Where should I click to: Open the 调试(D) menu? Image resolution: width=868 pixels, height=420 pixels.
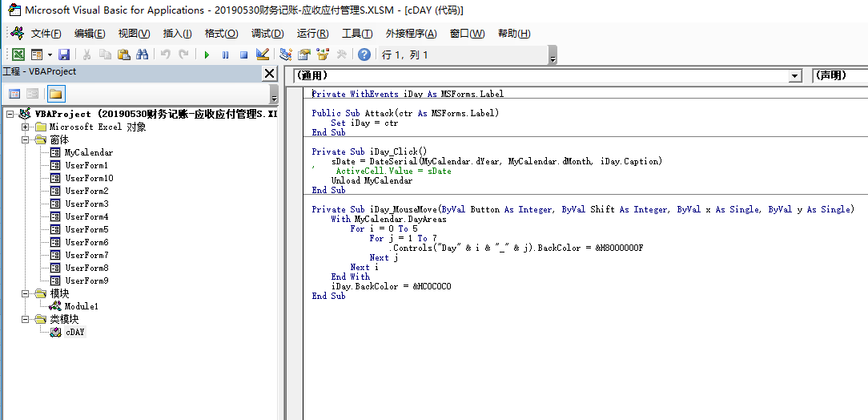[267, 34]
